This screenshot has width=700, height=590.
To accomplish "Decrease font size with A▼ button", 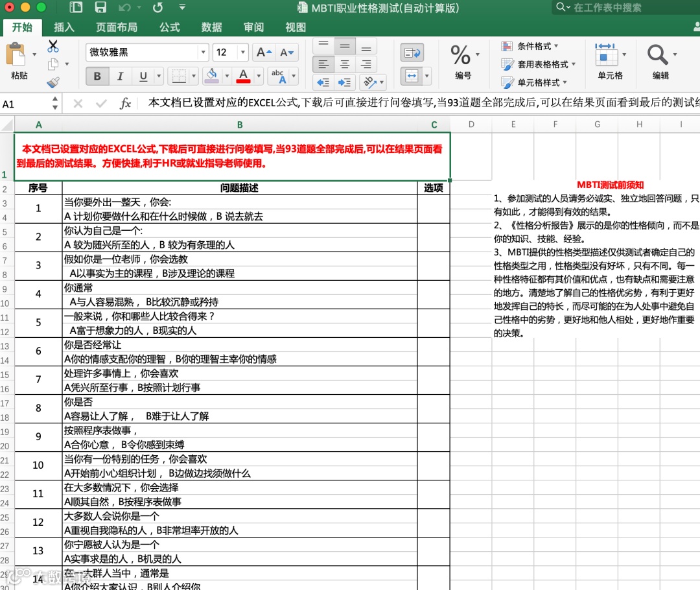I will (286, 53).
